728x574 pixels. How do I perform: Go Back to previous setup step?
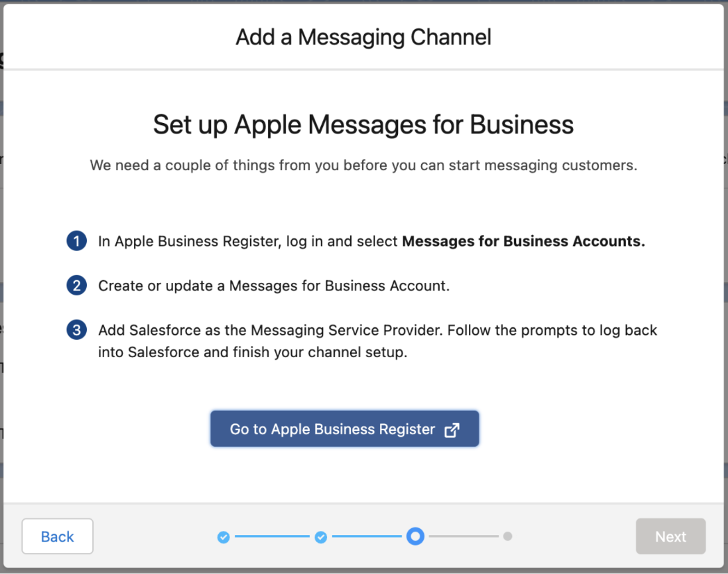pyautogui.click(x=58, y=536)
